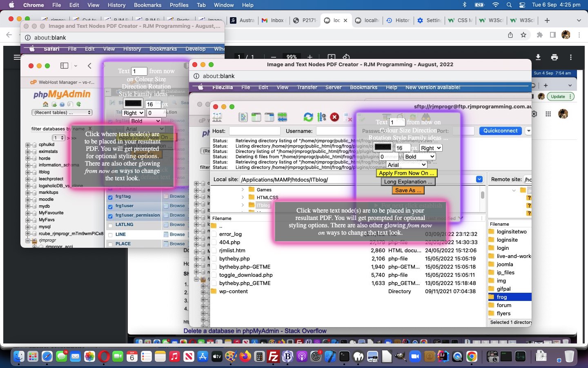Click Safari back arrow in small window
Viewport: 588px width, 368px height.
pyautogui.click(x=89, y=65)
